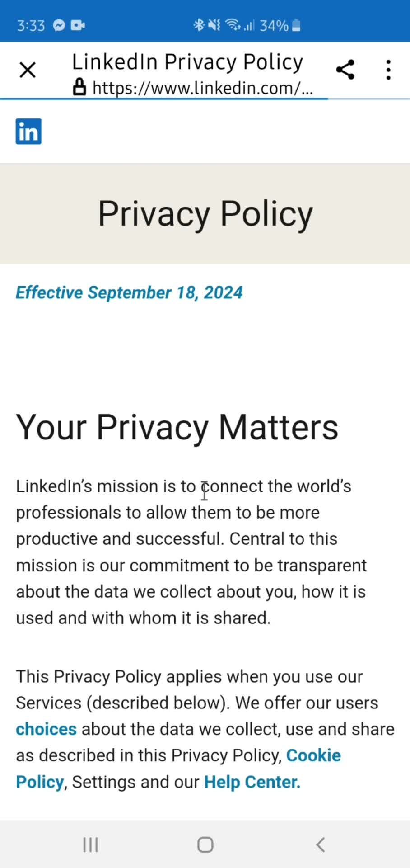Tap the Android back arrow
Screen dimensions: 410x868
[x=320, y=844]
